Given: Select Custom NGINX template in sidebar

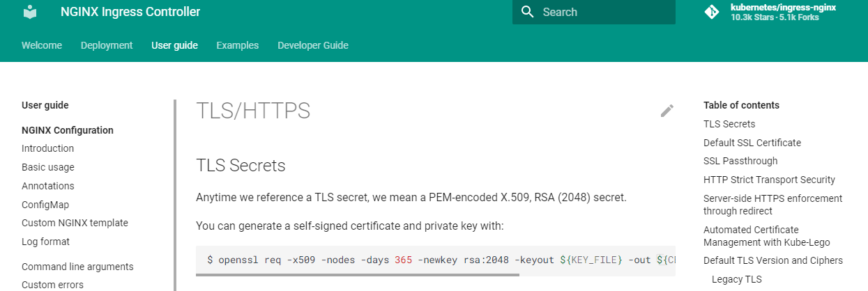Looking at the screenshot, I should [75, 223].
